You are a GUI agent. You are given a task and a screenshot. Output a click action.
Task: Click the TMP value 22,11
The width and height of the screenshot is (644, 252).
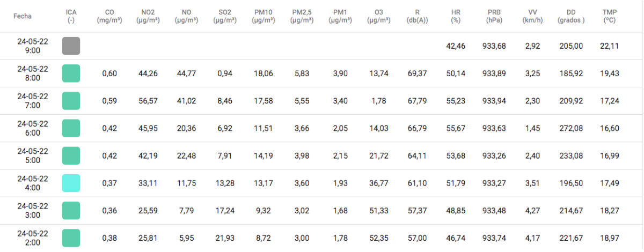609,46
